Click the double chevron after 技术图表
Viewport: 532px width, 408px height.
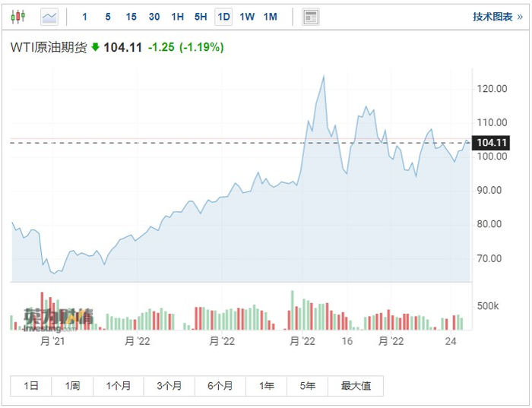[520, 17]
